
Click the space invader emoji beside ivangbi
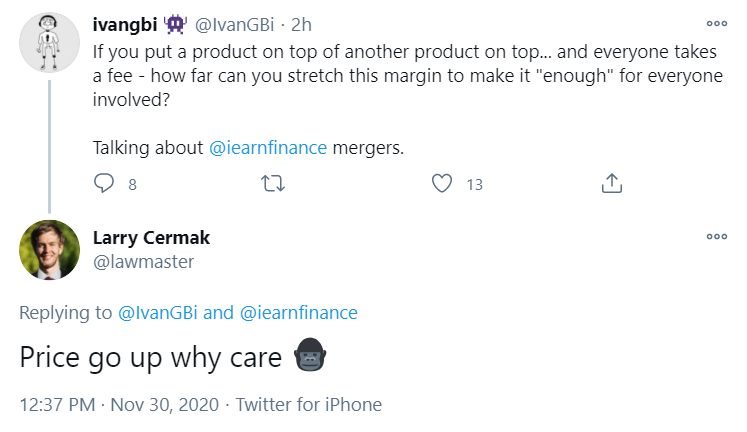177,22
